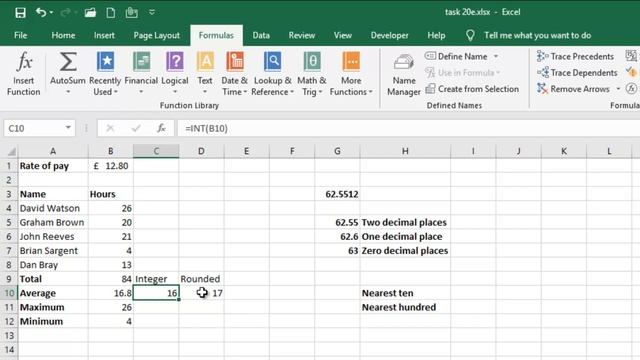Image resolution: width=640 pixels, height=360 pixels.
Task: Click the AutoSum sigma icon
Action: [68, 62]
